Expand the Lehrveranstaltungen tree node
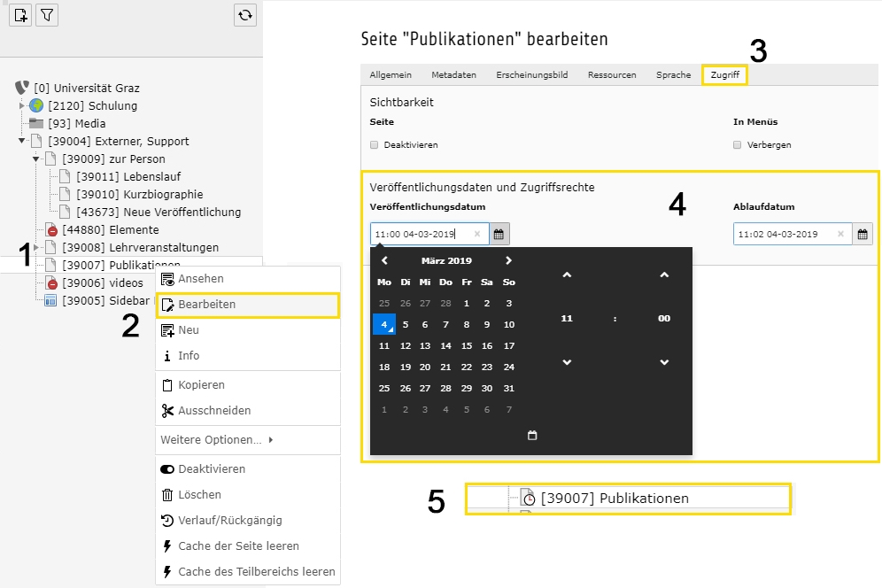This screenshot has width=882, height=588. pos(36,247)
